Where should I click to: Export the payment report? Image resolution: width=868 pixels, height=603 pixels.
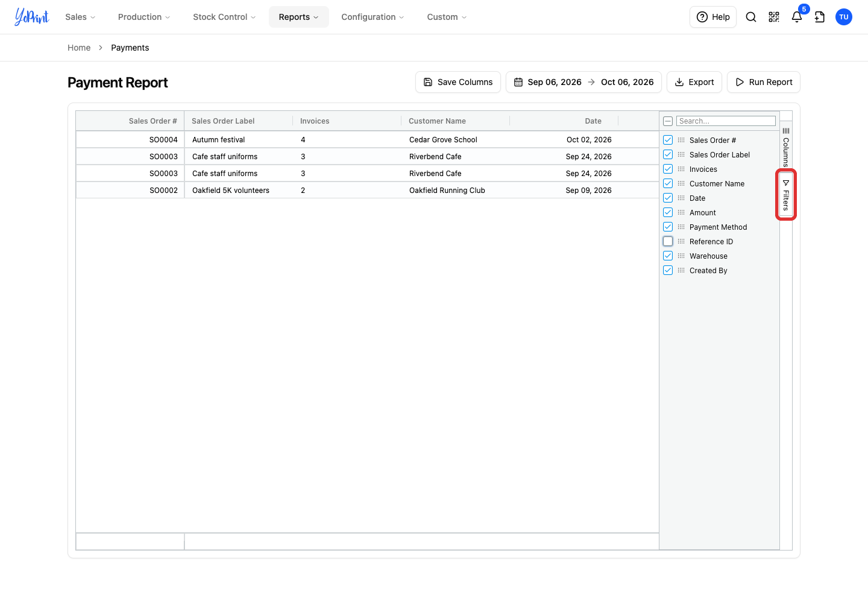[694, 82]
